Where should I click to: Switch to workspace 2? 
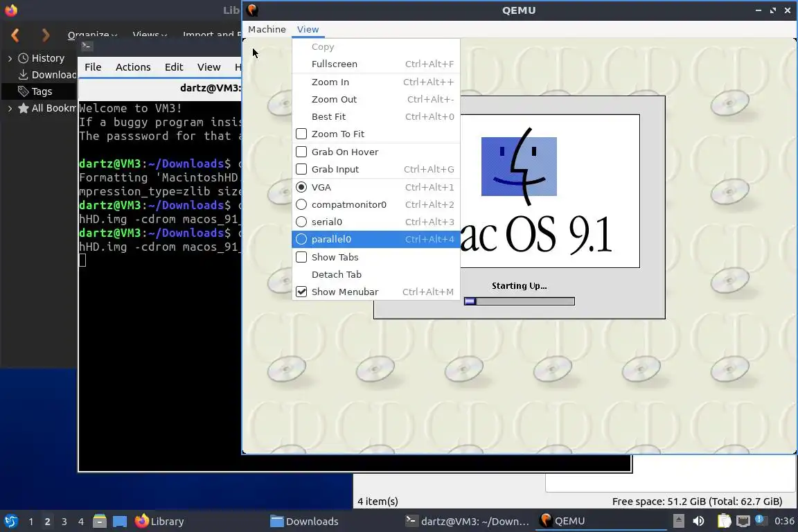pos(47,522)
